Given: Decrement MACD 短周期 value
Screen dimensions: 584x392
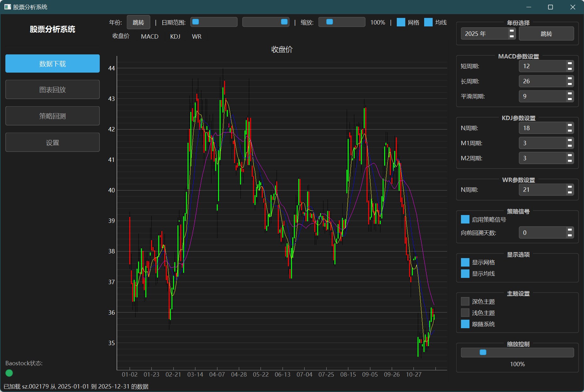Looking at the screenshot, I should [x=570, y=69].
